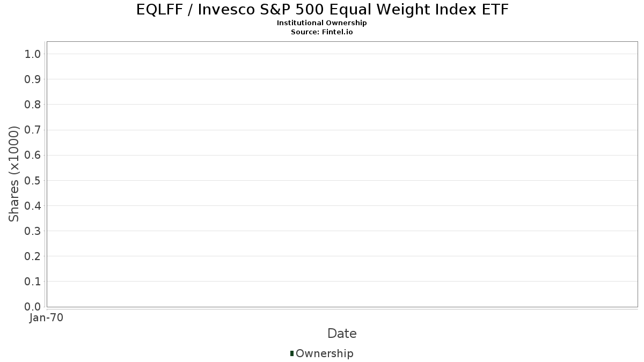Click the green Ownership legend color marker
The height and width of the screenshot is (362, 644).
click(x=292, y=353)
